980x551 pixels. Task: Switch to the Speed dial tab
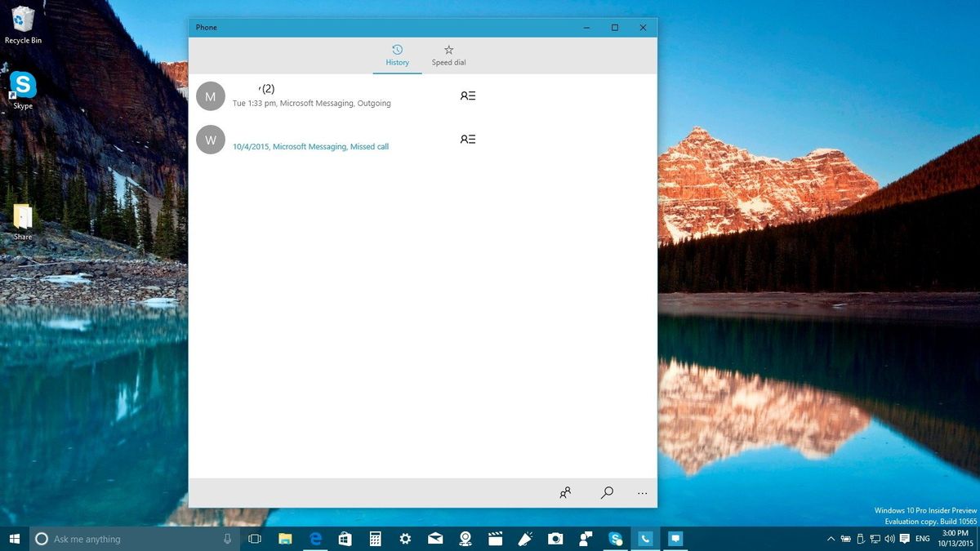pyautogui.click(x=448, y=55)
